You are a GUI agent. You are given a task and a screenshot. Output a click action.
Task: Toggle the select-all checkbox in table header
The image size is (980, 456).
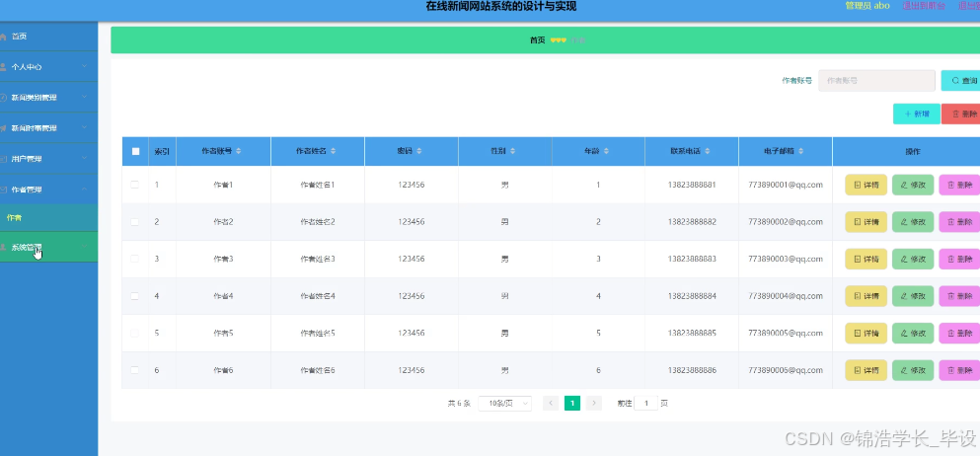(135, 151)
